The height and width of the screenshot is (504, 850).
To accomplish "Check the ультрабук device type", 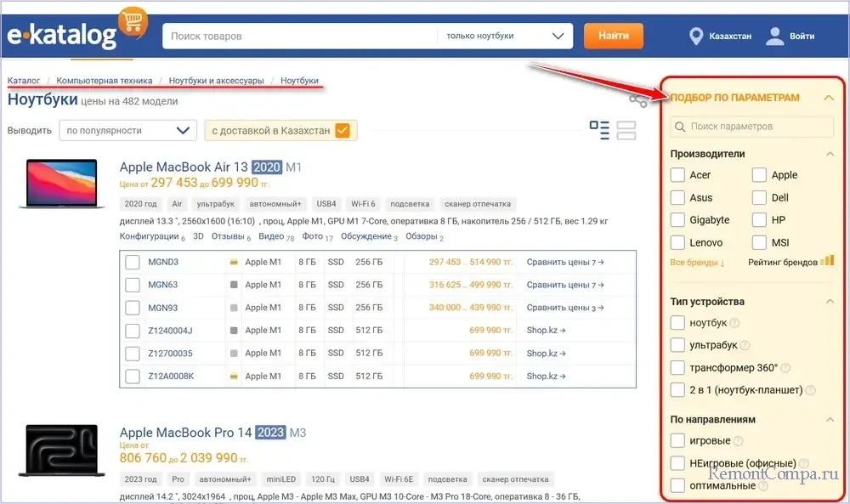I will click(677, 345).
